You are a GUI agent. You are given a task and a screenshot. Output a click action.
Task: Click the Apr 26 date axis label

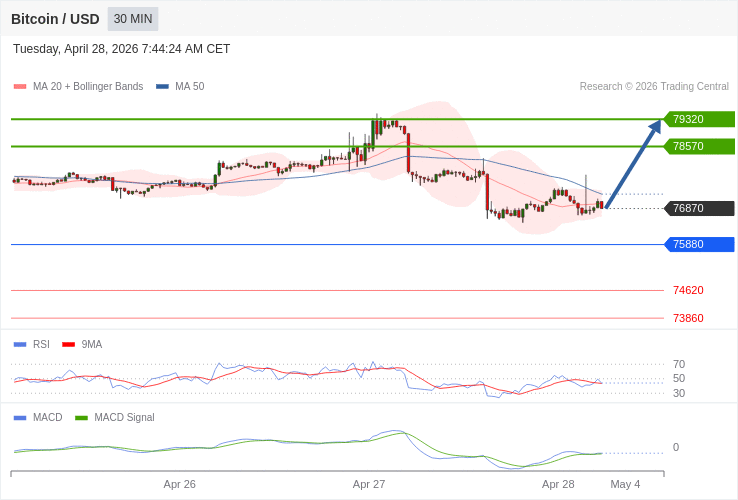click(x=180, y=484)
